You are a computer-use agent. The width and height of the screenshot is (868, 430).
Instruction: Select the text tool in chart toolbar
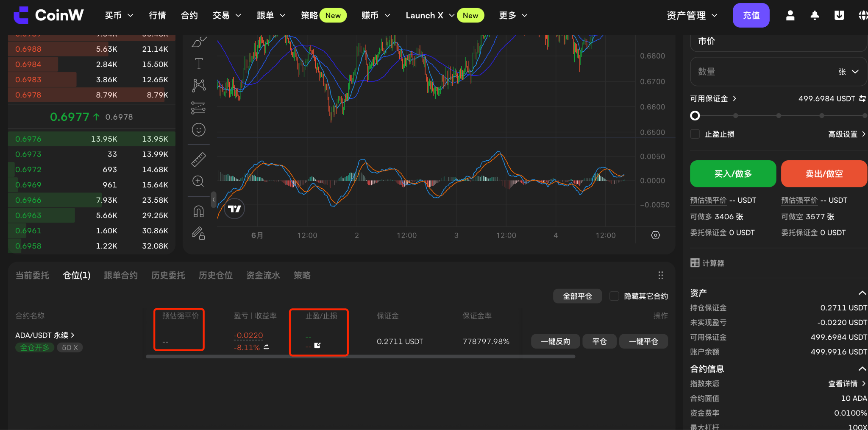coord(199,64)
